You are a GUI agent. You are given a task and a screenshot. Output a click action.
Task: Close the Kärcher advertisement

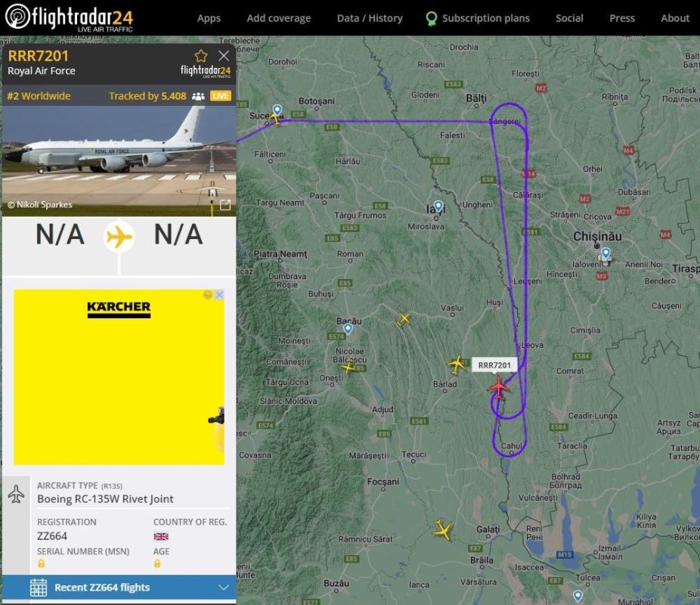pos(219,295)
